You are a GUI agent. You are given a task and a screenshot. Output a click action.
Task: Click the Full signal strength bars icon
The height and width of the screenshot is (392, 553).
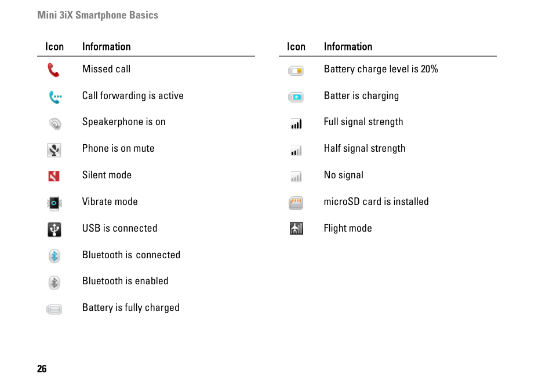pyautogui.click(x=296, y=124)
